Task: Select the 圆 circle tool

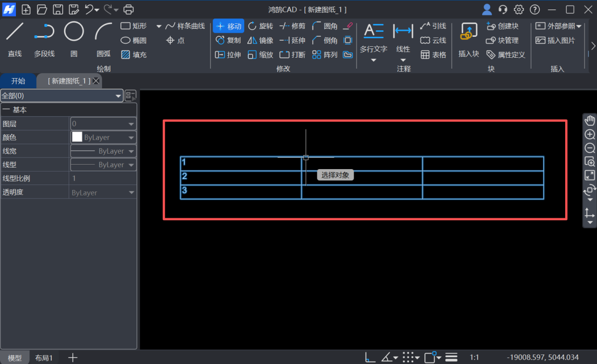Action: (74, 32)
